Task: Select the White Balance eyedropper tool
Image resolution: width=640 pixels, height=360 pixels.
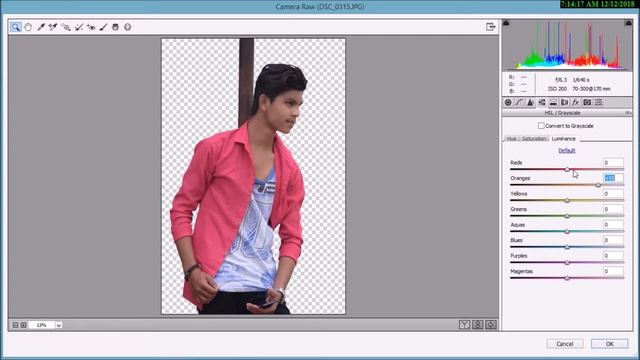Action: pyautogui.click(x=41, y=27)
